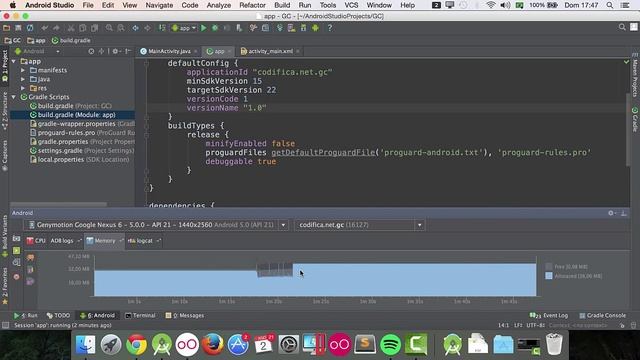Image resolution: width=640 pixels, height=360 pixels.
Task: Click the build.gradle breadcrumb
Action: pyautogui.click(x=71, y=40)
